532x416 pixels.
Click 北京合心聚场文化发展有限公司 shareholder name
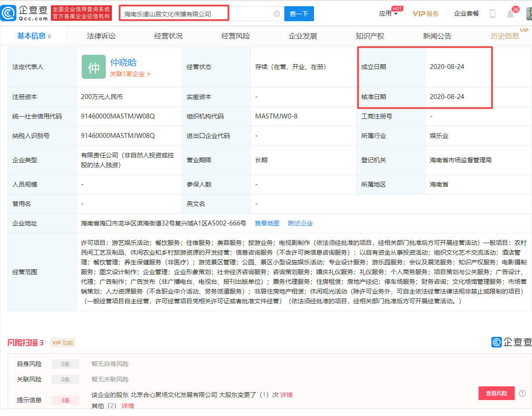174,395
